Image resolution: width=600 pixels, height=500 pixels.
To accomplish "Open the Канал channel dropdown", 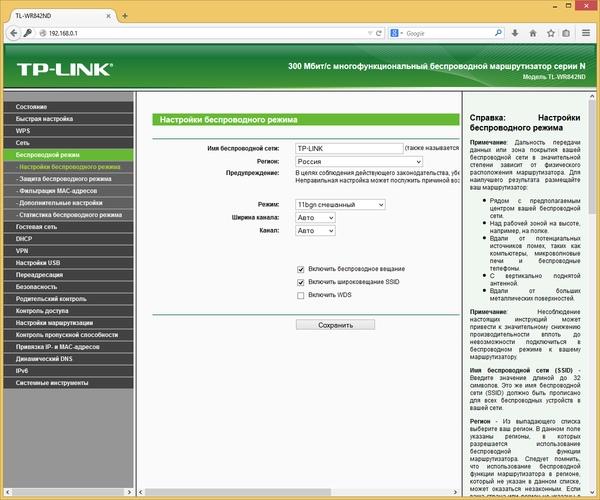I will point(315,231).
